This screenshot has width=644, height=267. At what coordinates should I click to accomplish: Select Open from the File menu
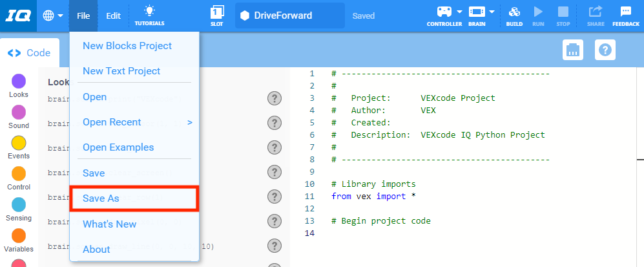tap(95, 97)
